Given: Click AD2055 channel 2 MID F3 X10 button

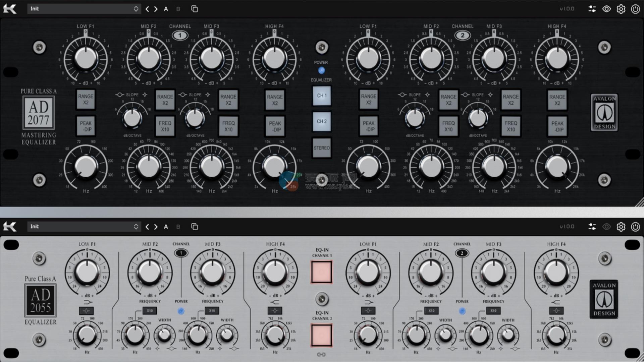Looking at the screenshot, I should point(493,311).
